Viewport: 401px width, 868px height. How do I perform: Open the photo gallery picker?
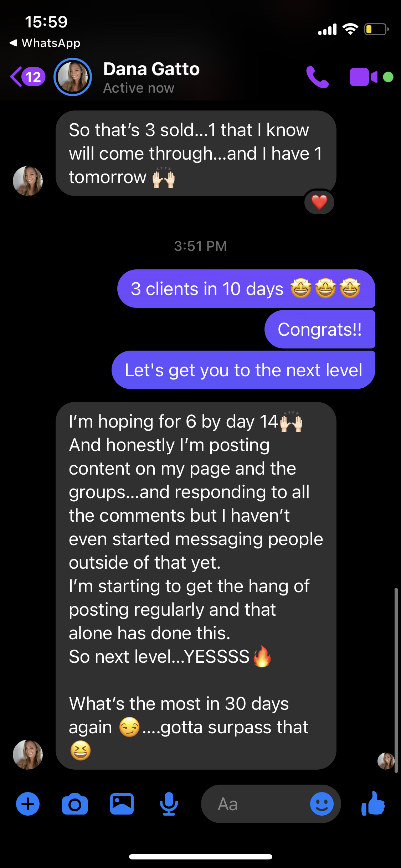122,804
